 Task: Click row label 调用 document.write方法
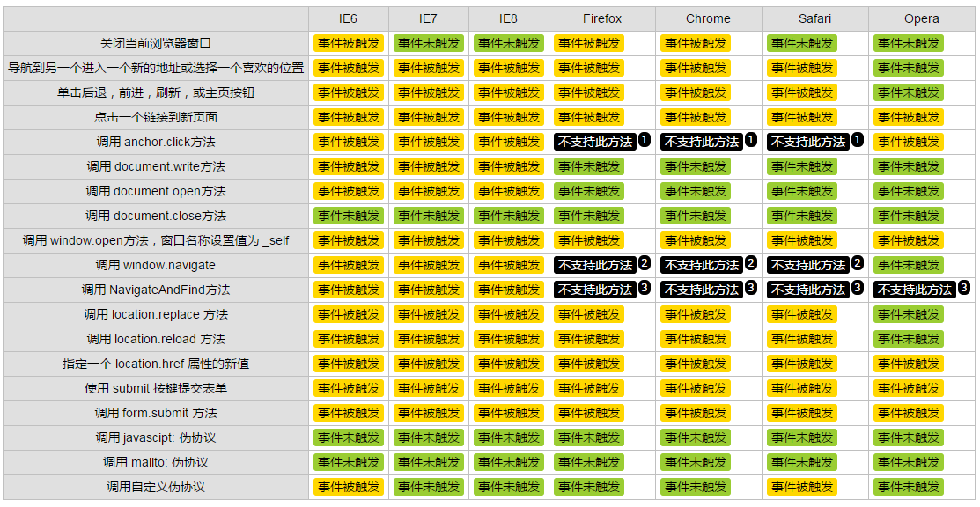[156, 167]
